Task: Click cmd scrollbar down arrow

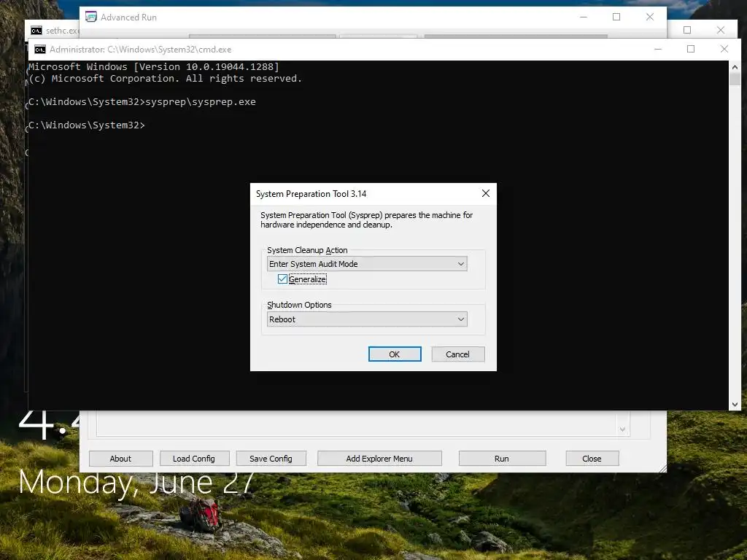Action: point(735,404)
